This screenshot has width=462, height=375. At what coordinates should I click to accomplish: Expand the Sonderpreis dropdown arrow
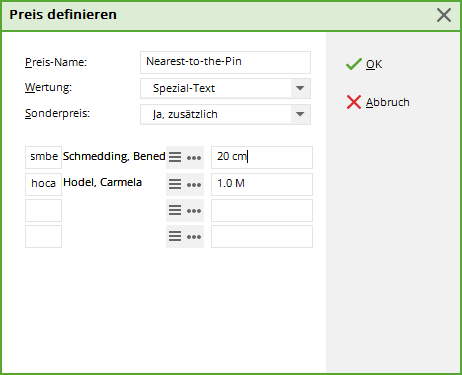click(x=300, y=114)
